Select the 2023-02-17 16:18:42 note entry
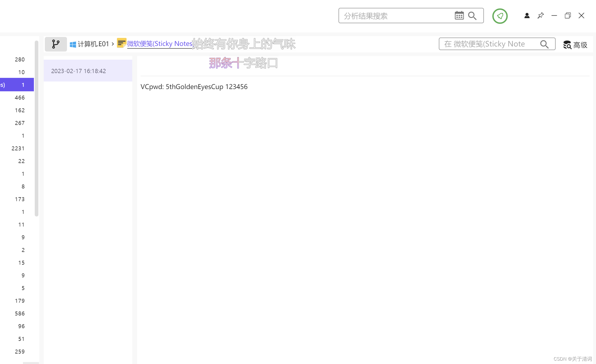596x364 pixels. point(88,71)
